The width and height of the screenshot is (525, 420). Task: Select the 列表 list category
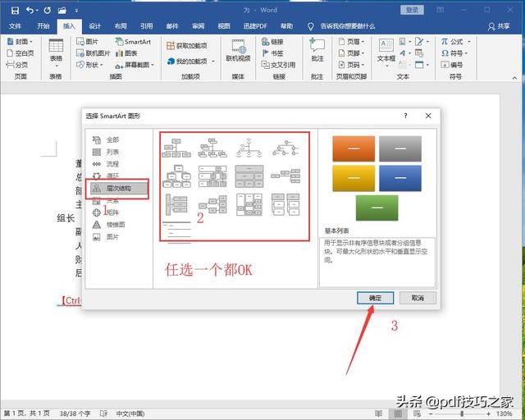tap(106, 152)
